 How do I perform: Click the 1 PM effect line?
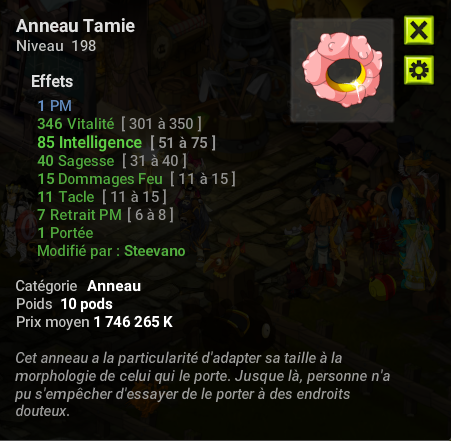pos(55,106)
